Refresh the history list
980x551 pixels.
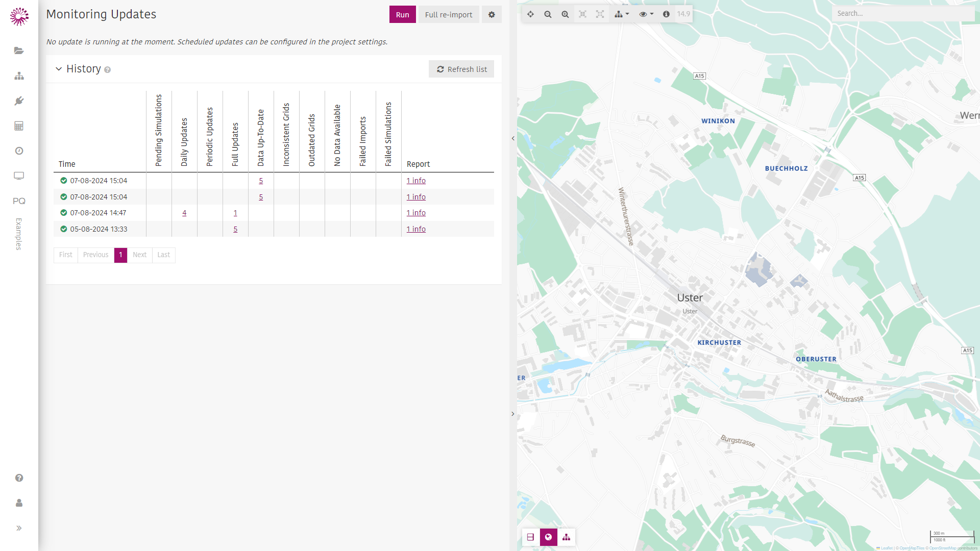(x=461, y=69)
